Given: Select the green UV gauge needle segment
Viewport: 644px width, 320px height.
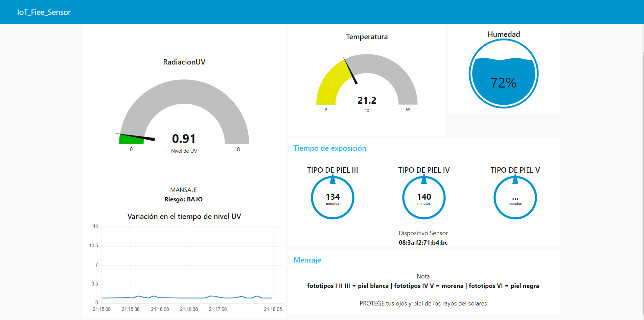Looking at the screenshot, I should (x=132, y=139).
